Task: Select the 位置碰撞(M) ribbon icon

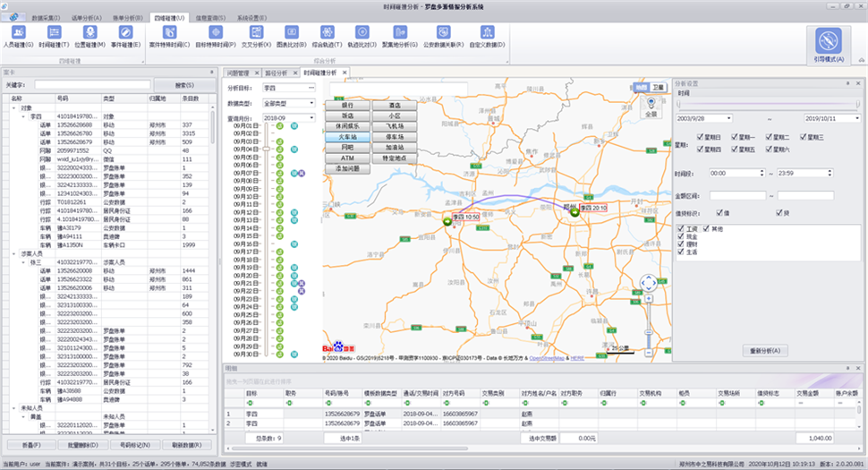Action: (x=89, y=37)
